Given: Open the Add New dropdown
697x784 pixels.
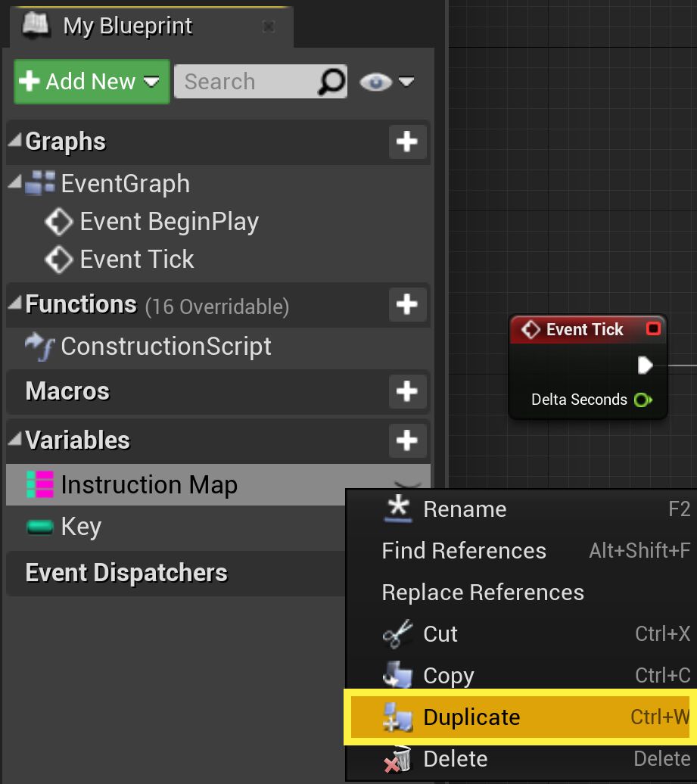Looking at the screenshot, I should coord(92,82).
